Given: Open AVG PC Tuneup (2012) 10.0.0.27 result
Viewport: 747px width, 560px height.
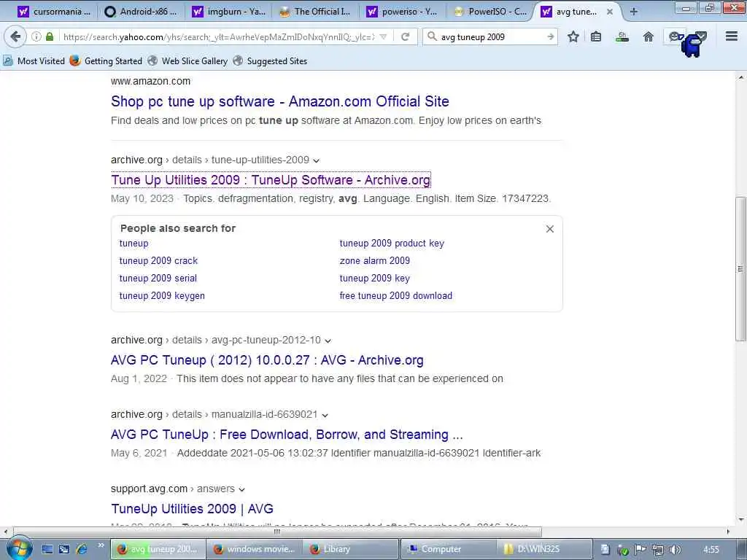Looking at the screenshot, I should pos(267,360).
